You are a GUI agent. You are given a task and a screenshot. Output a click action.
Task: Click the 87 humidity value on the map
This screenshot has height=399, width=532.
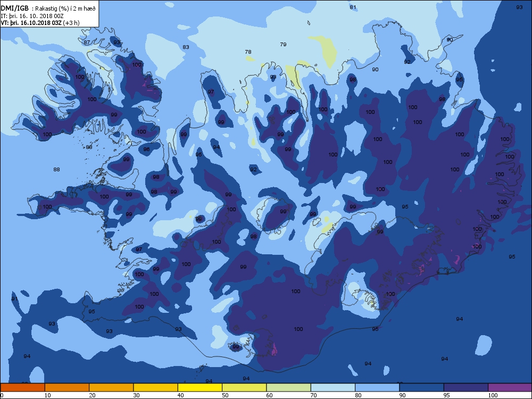(x=87, y=43)
